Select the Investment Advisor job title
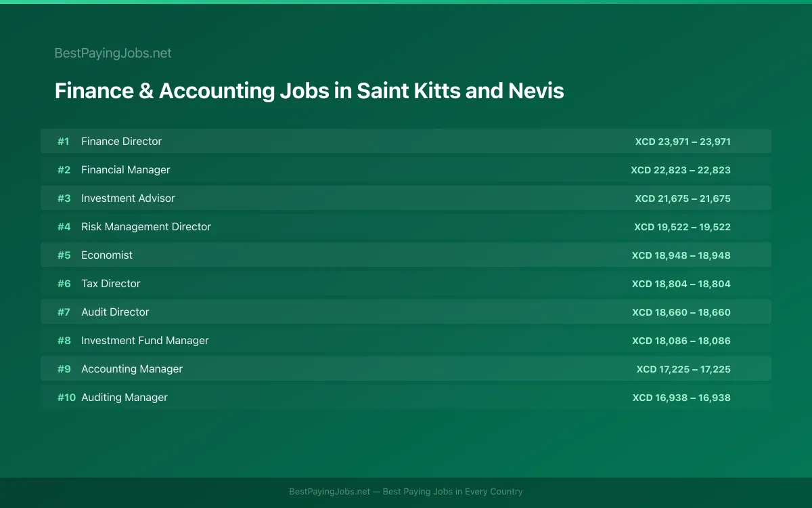The height and width of the screenshot is (508, 812). [x=128, y=198]
